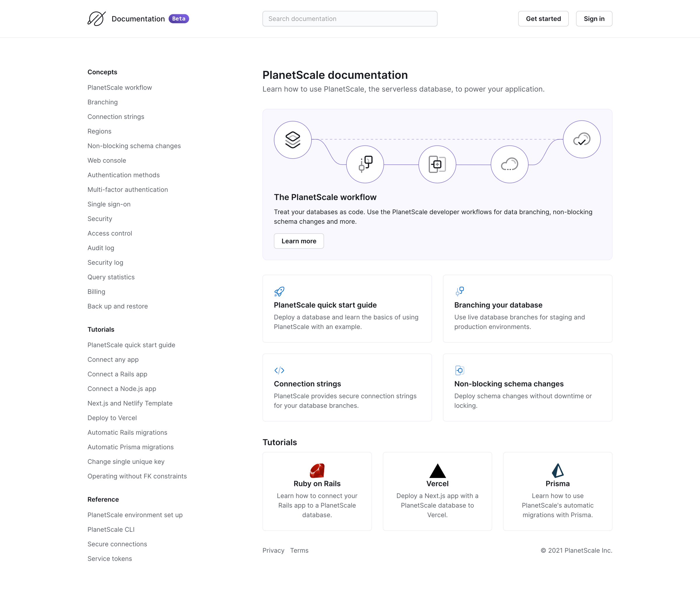Open Deploy to Vercel sidebar link
Screen dimensions: 700x606
pyautogui.click(x=112, y=418)
